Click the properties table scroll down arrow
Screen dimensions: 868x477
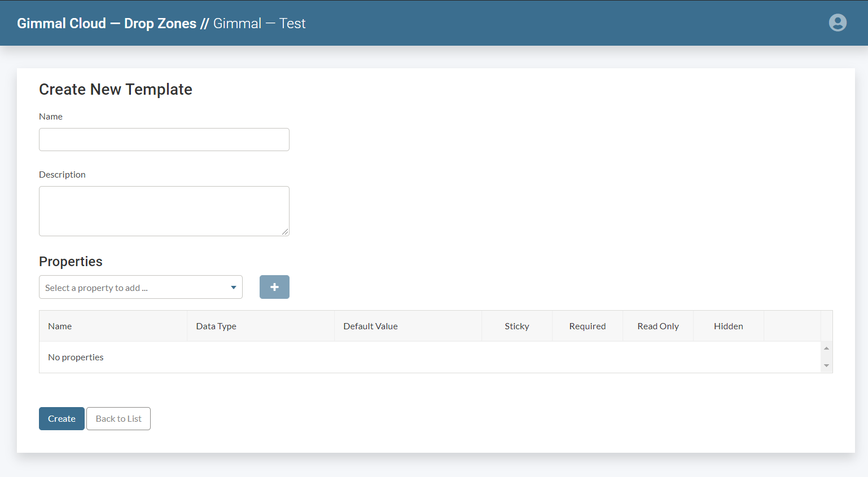[826, 366]
